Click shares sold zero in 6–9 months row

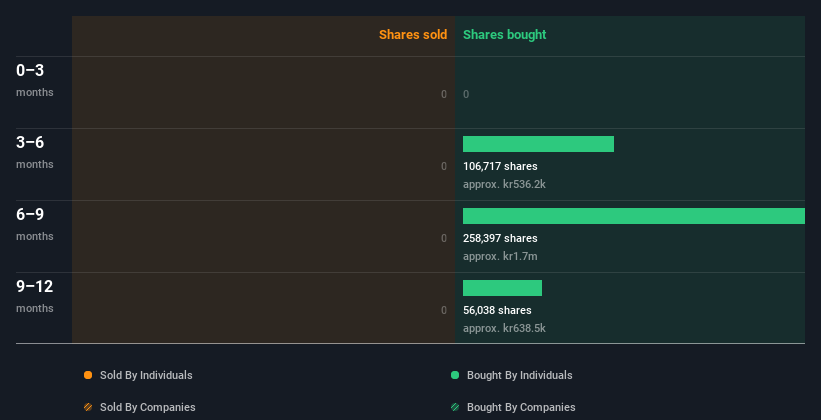pos(444,238)
